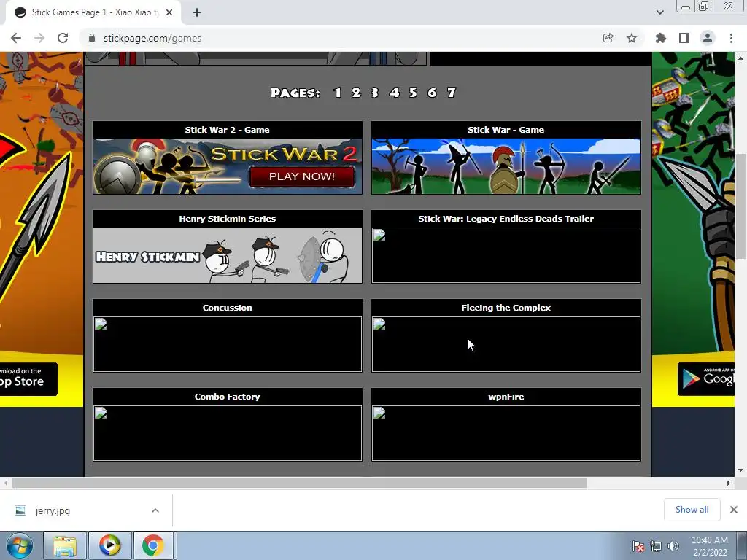Open the Fleeing the Complex title

pos(506,308)
